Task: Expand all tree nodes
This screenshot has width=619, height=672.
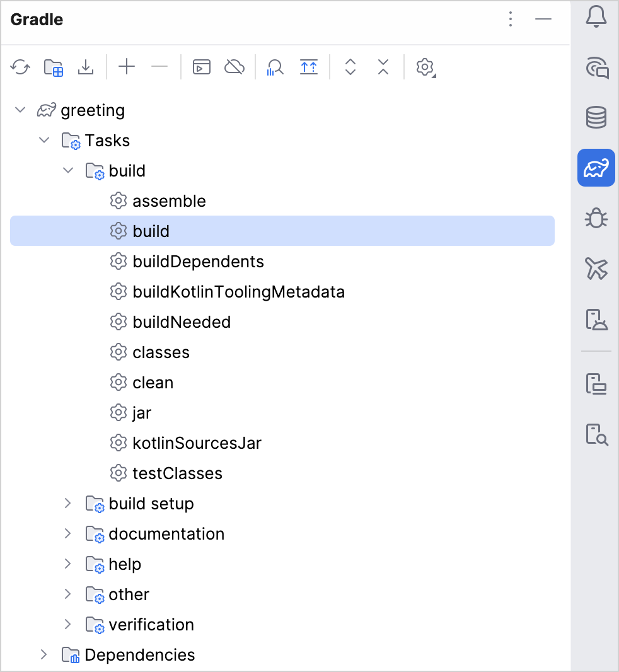Action: [x=350, y=67]
